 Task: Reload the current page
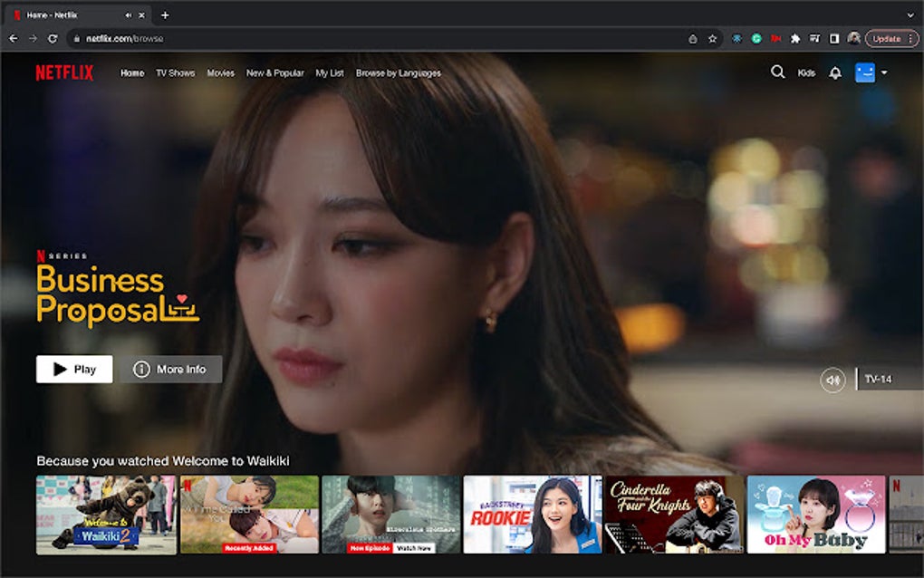coord(53,39)
